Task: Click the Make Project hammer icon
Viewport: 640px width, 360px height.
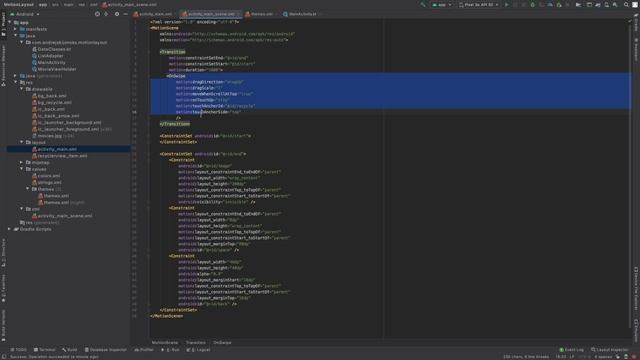Action: pyautogui.click(x=423, y=5)
